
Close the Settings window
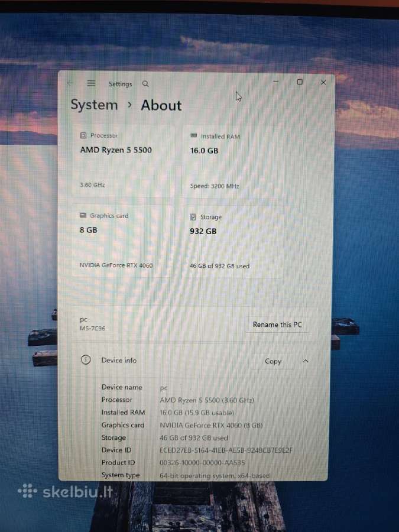click(x=323, y=82)
